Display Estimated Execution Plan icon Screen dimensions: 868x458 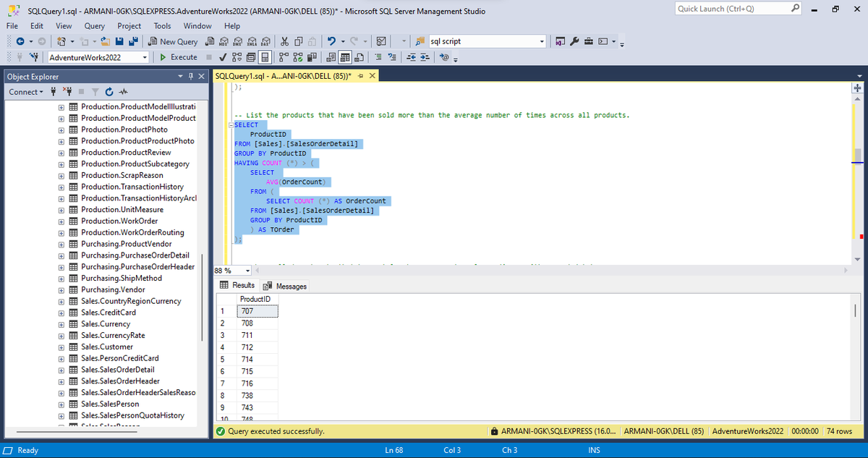coord(237,57)
